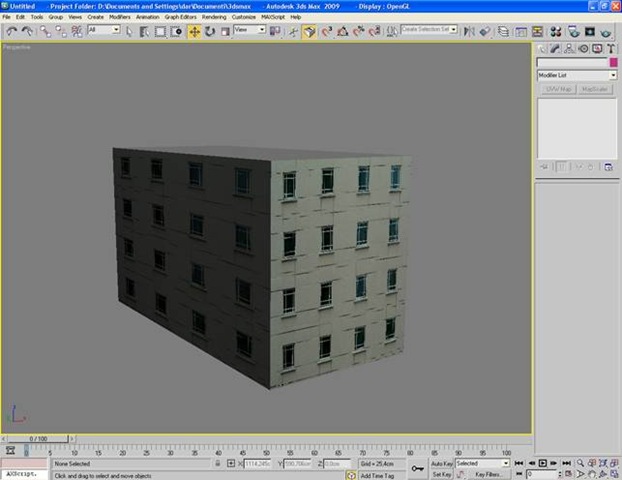Click the pink object color swatch
The image size is (622, 480).
(x=612, y=62)
